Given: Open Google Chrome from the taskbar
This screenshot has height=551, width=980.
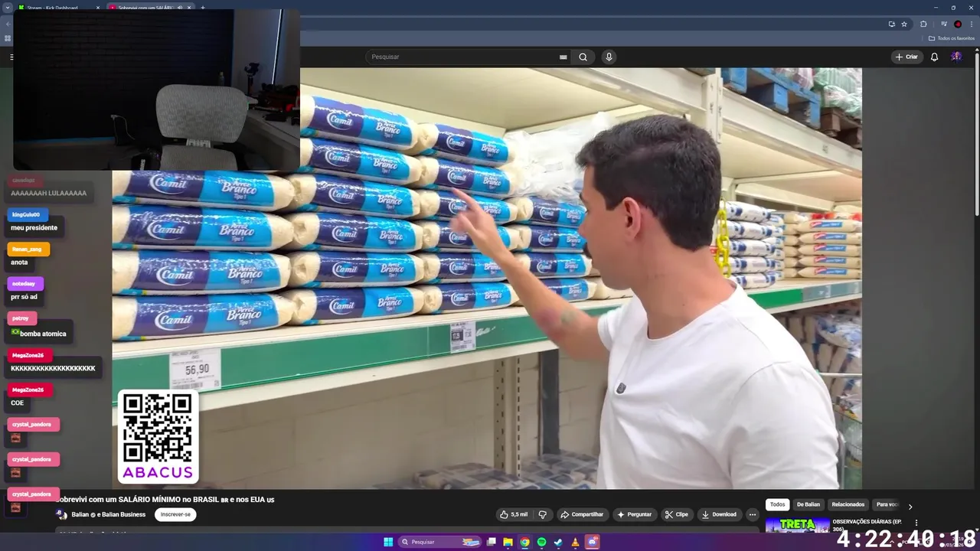Looking at the screenshot, I should (x=524, y=542).
